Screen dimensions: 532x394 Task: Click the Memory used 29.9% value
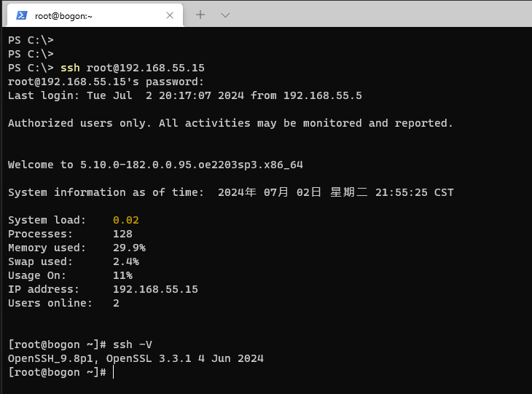click(x=128, y=248)
